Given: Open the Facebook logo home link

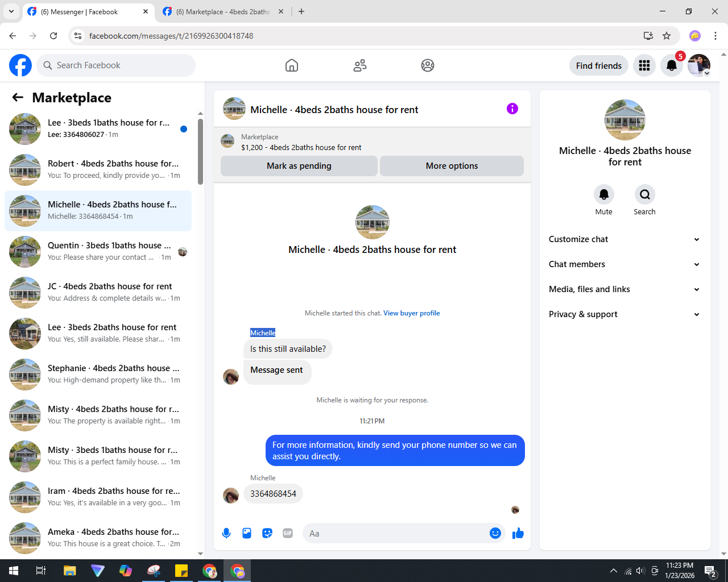Looking at the screenshot, I should (20, 65).
